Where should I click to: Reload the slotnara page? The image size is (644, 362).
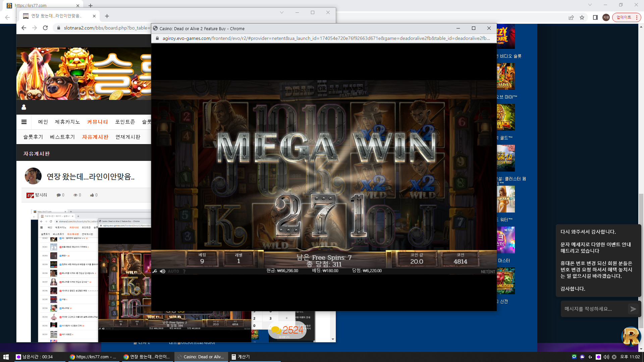tap(45, 28)
